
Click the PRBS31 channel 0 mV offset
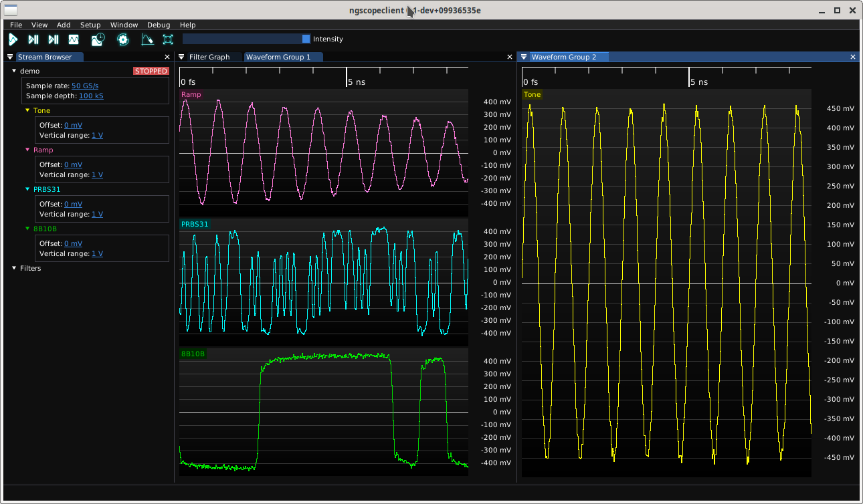73,204
